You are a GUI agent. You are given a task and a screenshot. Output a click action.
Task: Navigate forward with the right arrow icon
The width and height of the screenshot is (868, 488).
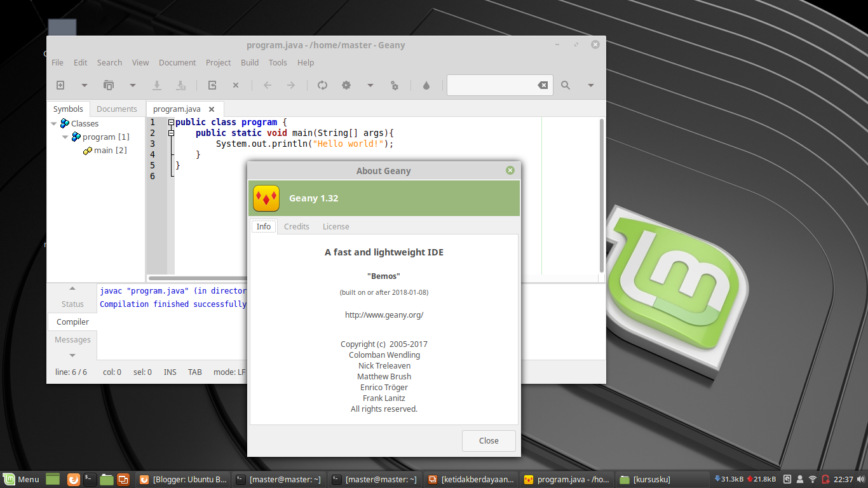290,85
